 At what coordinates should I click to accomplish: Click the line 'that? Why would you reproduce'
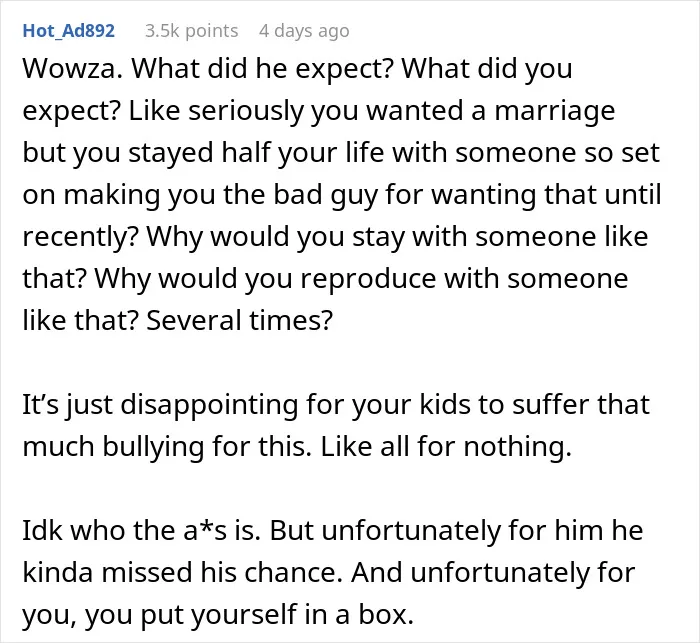(x=325, y=279)
